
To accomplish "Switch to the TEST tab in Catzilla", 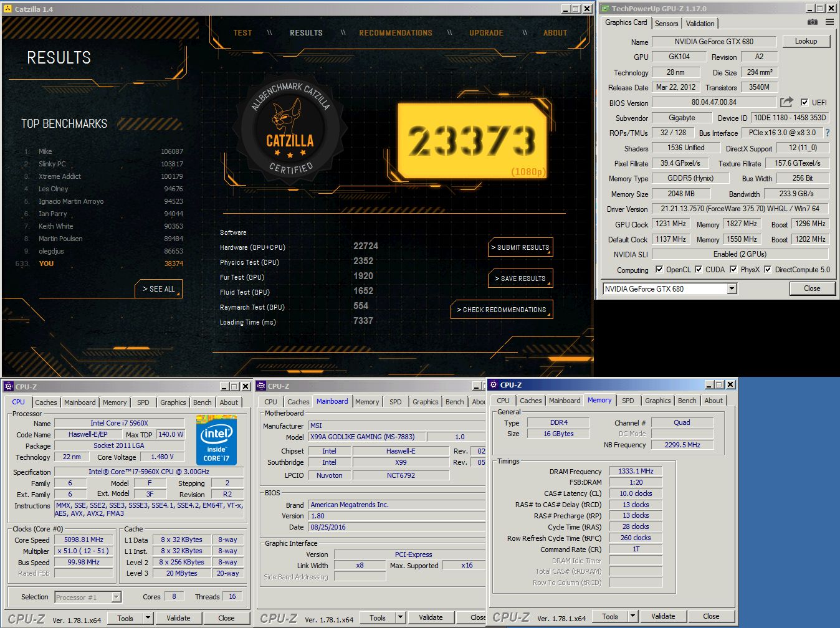I will click(x=243, y=33).
